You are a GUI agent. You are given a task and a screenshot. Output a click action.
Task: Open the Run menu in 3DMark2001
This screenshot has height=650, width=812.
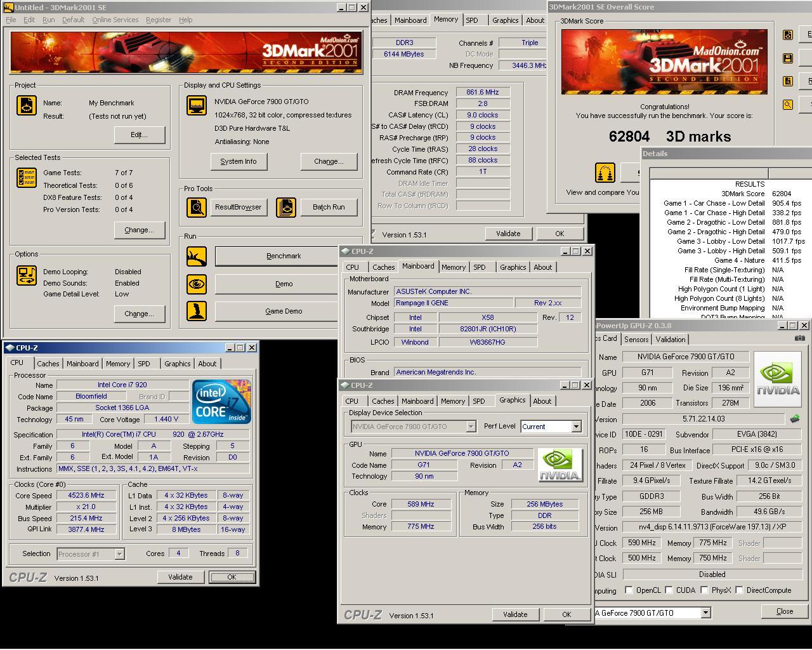pos(48,20)
